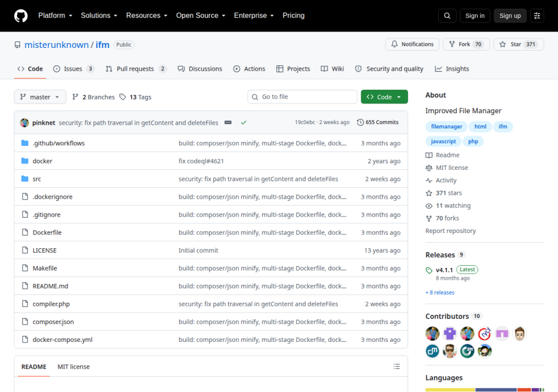Switch to the Actions tab
Screen dimensions: 558x392
[x=249, y=69]
